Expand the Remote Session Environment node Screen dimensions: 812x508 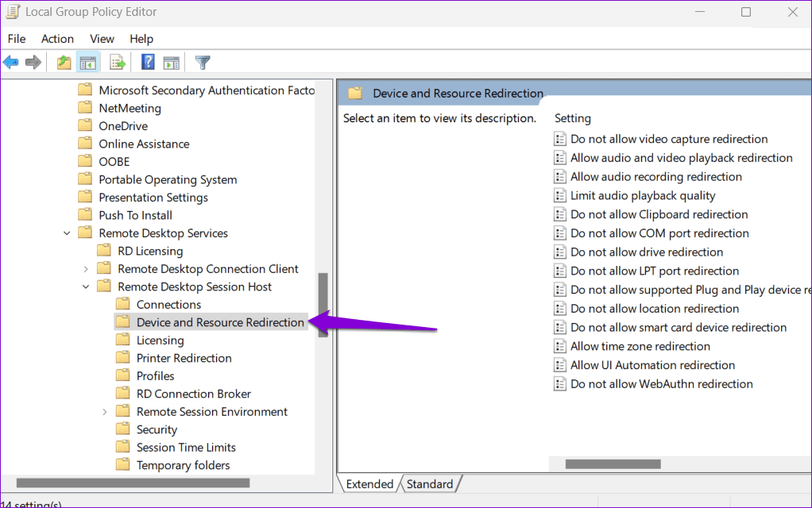tap(105, 412)
